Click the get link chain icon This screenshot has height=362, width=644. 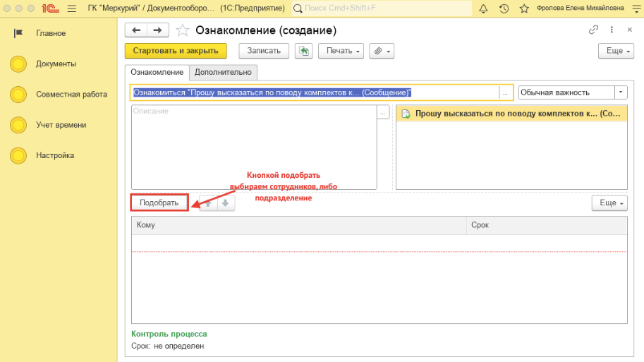[593, 30]
